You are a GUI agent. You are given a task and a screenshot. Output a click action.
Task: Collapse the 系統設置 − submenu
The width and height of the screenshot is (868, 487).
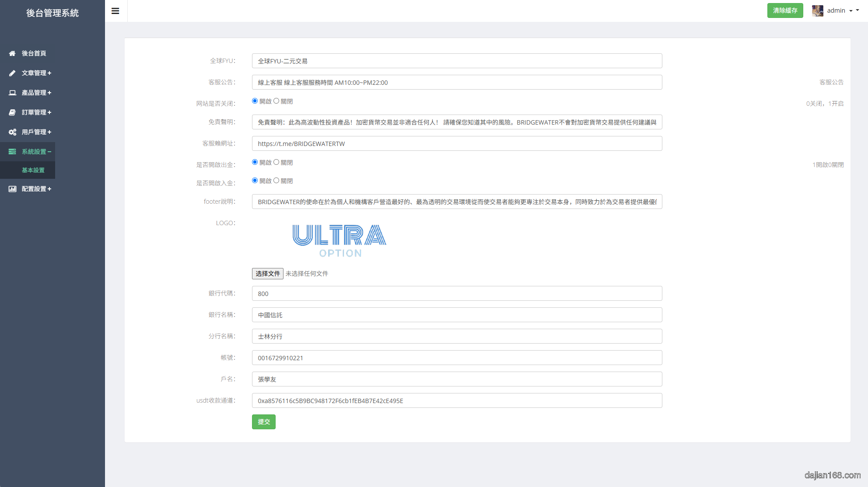36,152
